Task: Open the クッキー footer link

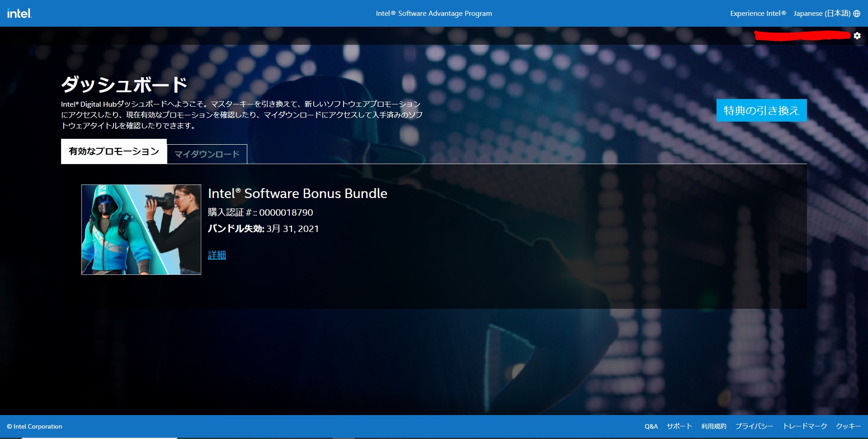Action: tap(848, 426)
